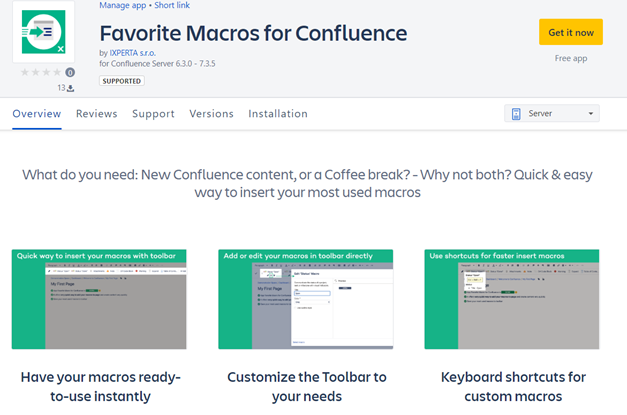Click 'Customize the Toolbar to your needs' heading

click(307, 387)
